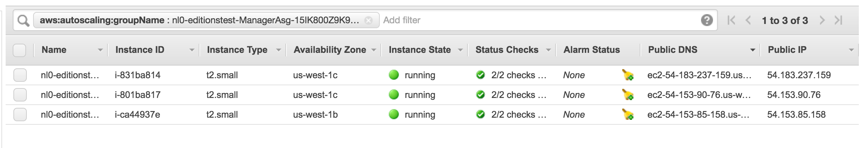Create alarm for instance i-ca44937e
This screenshot has width=868, height=148.
point(628,115)
